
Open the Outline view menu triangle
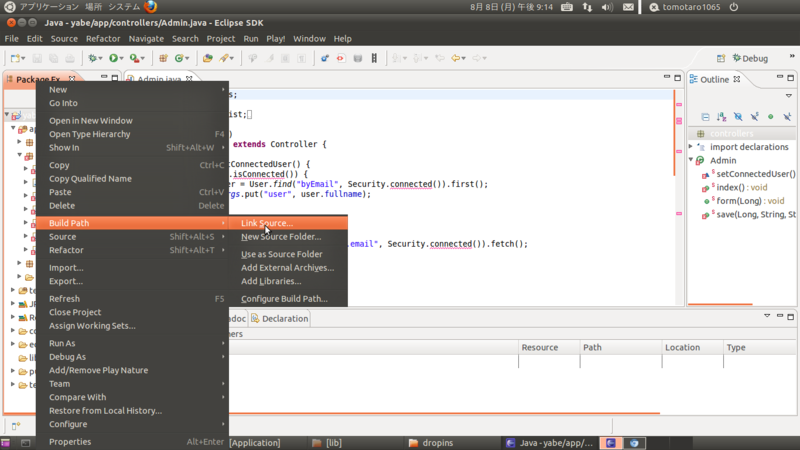(x=789, y=96)
